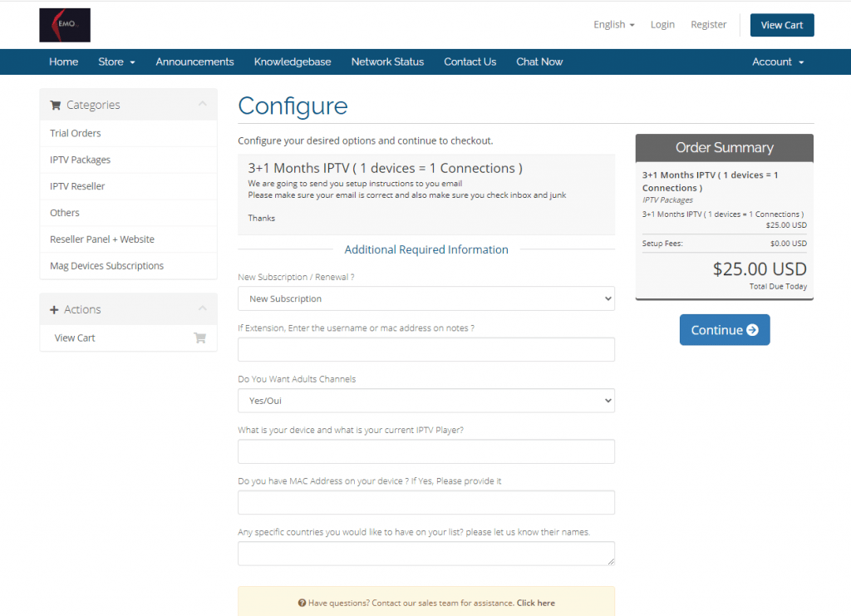Click the plus icon beside Actions
The image size is (851, 616).
pyautogui.click(x=54, y=310)
